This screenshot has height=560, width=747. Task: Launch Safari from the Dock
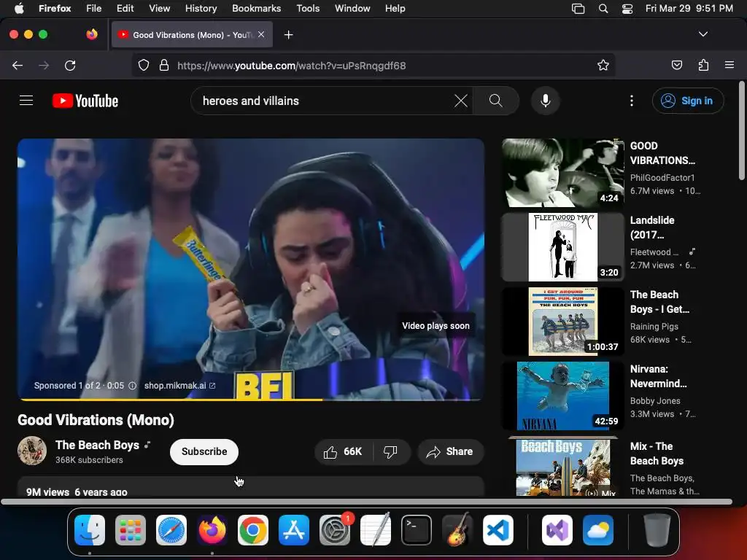[171, 530]
